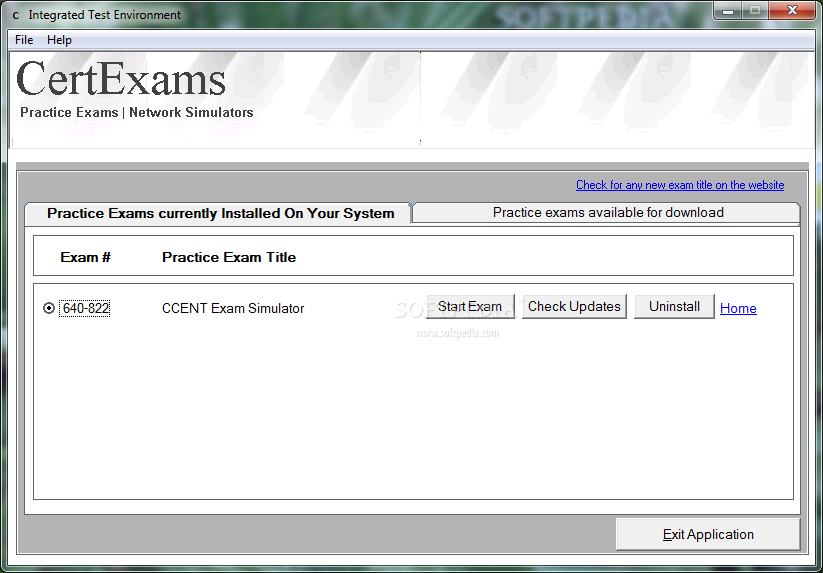Click the Start Exam button
Viewport: 823px width, 573px height.
(x=470, y=306)
